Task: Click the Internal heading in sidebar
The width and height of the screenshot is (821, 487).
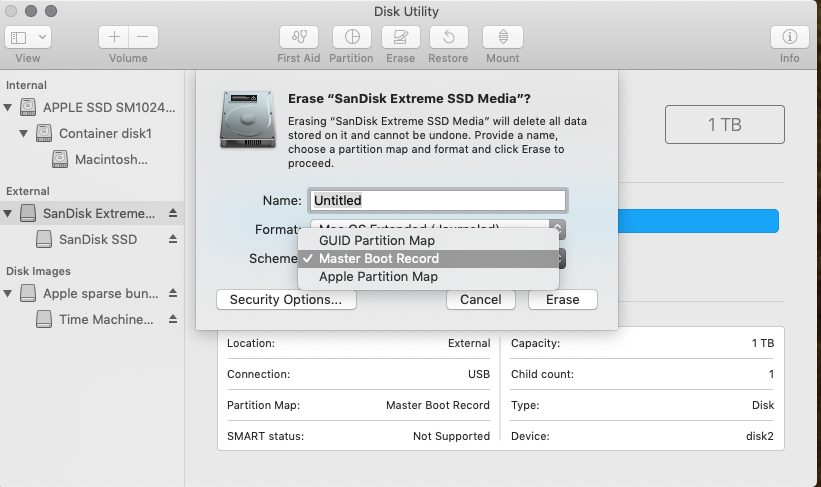Action: [x=26, y=85]
